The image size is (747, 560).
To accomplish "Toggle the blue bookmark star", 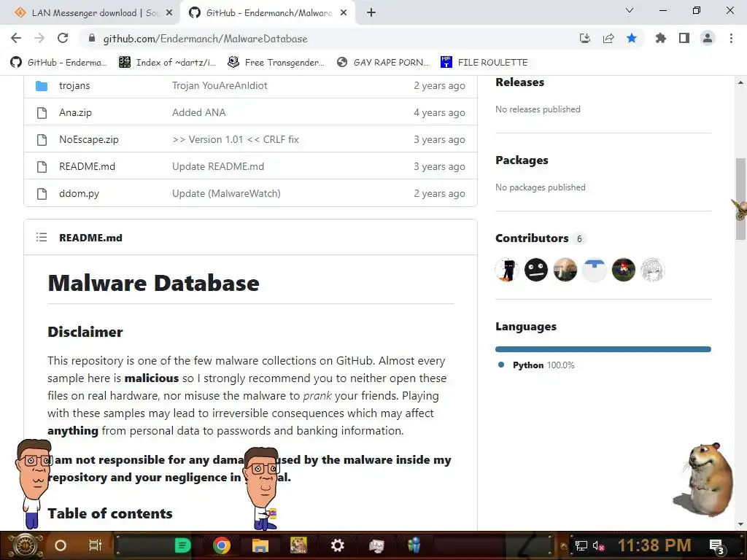I will 632,38.
